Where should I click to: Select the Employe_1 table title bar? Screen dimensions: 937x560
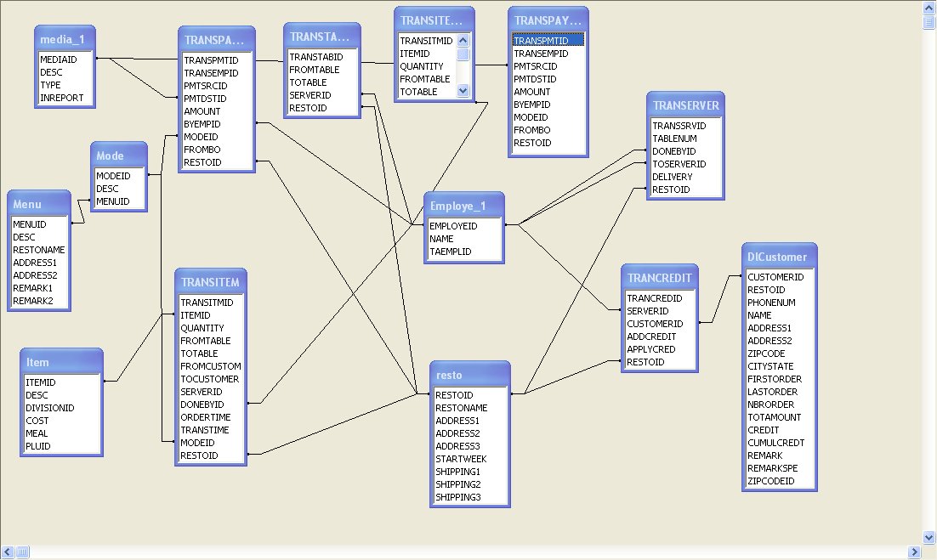click(463, 206)
